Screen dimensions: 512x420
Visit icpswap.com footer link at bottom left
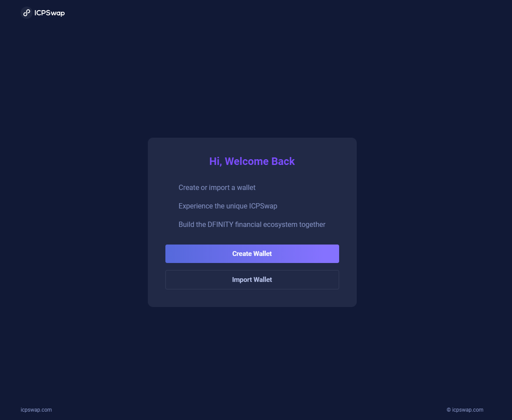coord(36,410)
